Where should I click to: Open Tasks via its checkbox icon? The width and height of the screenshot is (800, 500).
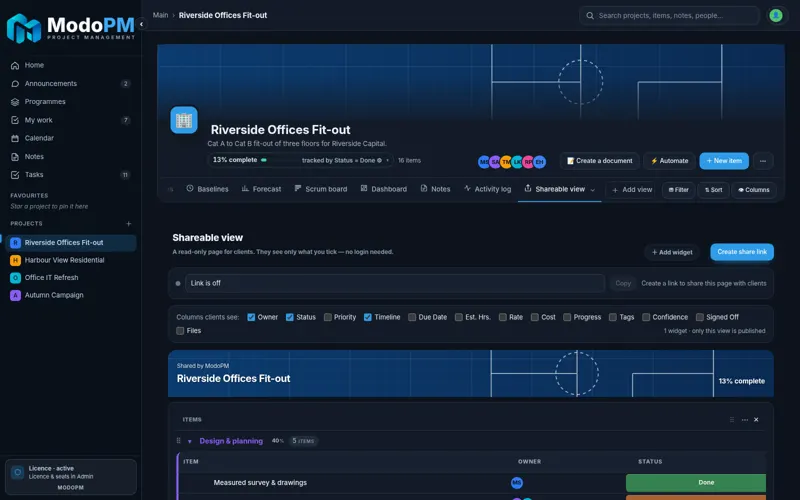pyautogui.click(x=15, y=175)
